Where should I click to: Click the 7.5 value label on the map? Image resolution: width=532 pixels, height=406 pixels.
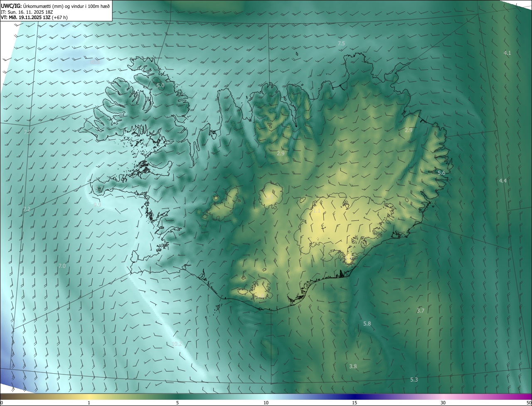coord(341,43)
